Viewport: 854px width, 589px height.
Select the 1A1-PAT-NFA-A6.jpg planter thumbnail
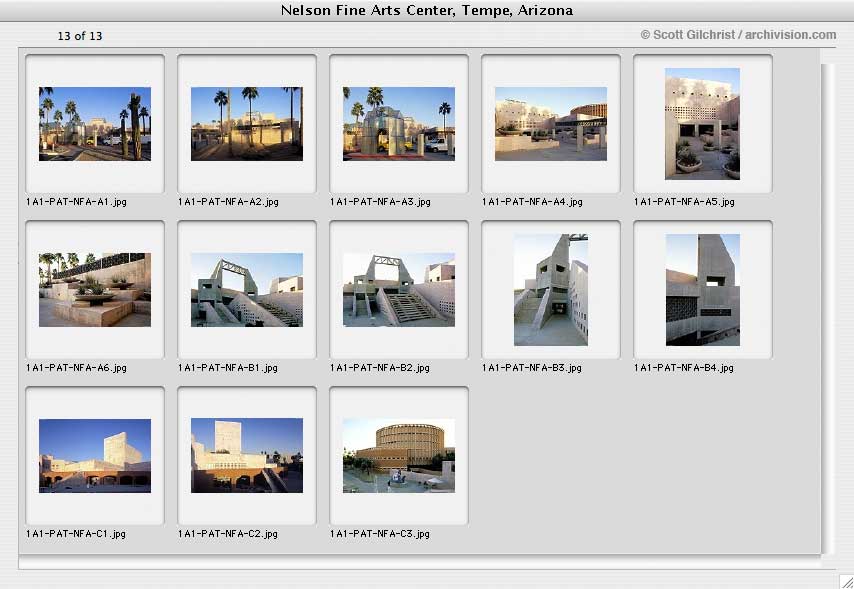95,290
